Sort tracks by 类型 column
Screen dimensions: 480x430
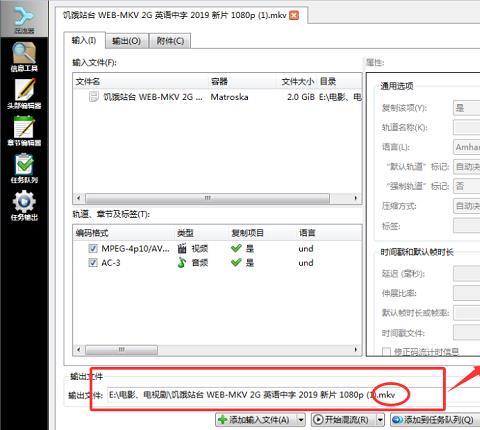202,233
